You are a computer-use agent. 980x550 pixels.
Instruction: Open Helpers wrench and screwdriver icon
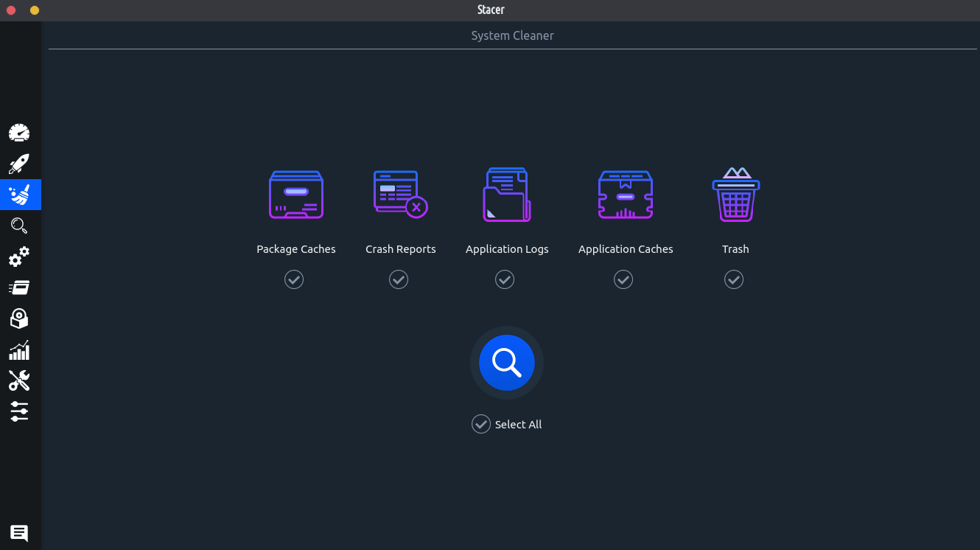pos(19,380)
